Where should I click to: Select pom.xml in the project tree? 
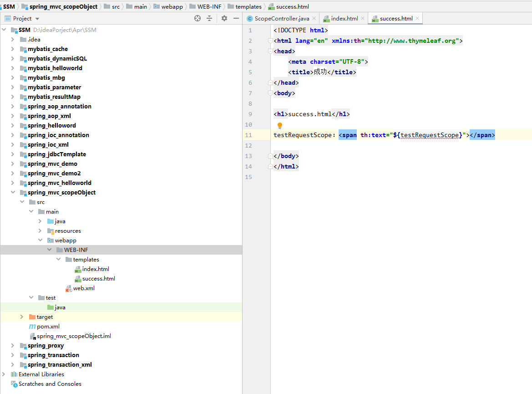click(48, 327)
